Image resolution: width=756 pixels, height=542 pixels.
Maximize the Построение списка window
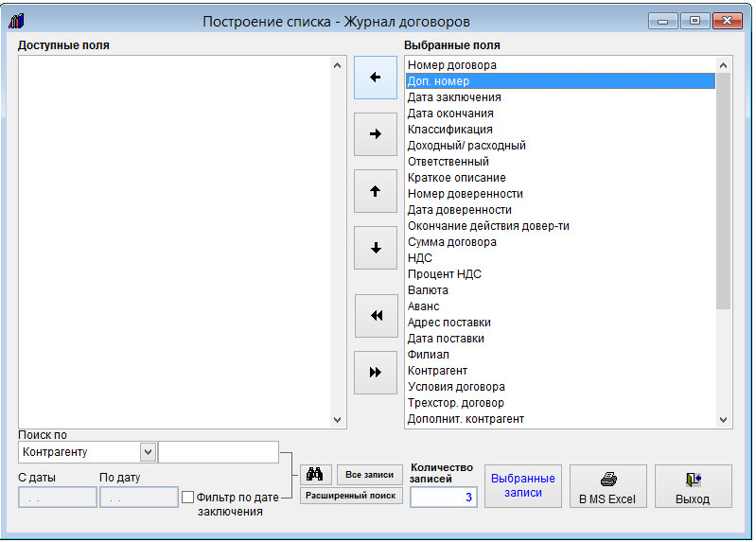click(x=694, y=21)
